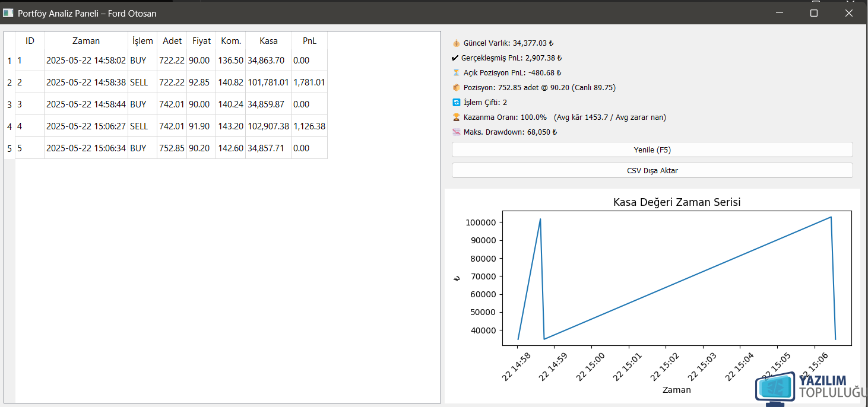The image size is (868, 407).
Task: Click the package icon beside Pozisyon
Action: click(x=456, y=88)
